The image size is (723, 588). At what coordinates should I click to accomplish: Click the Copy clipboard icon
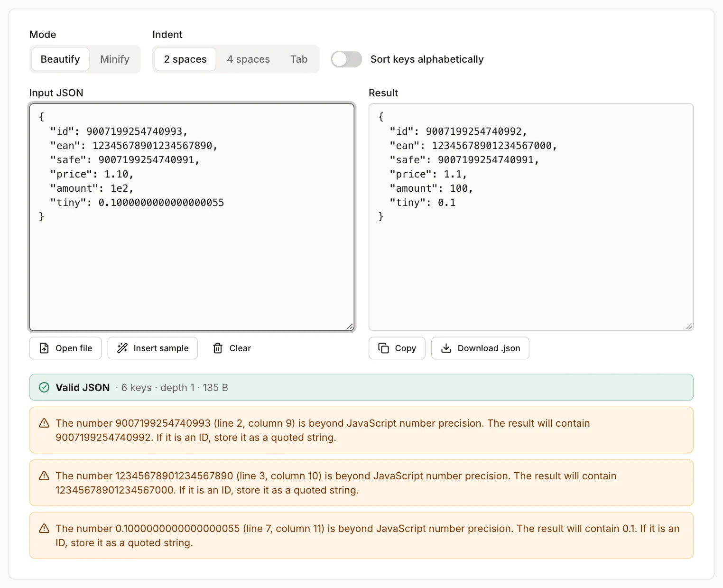pyautogui.click(x=383, y=348)
